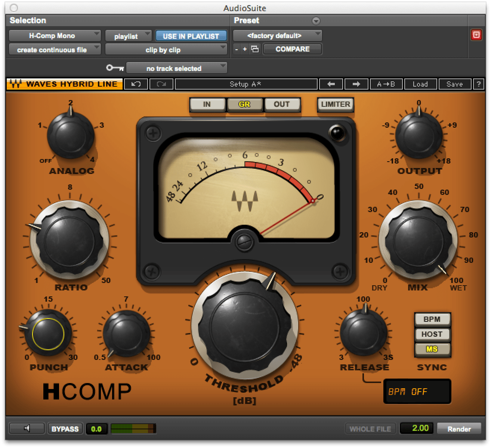Click the green output level meter
Image resolution: width=491 pixels, height=448 pixels.
tap(133, 429)
